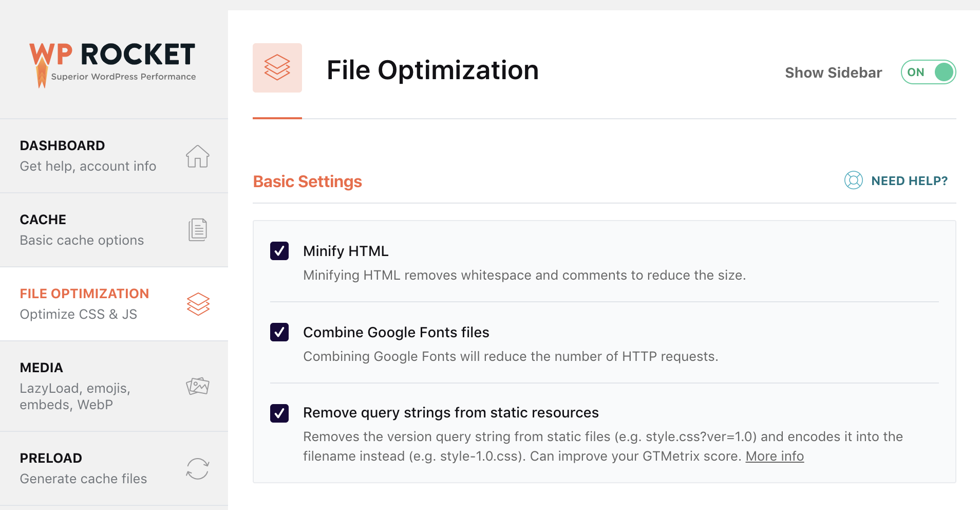Click the Superior WordPress Performance tagline

click(123, 77)
